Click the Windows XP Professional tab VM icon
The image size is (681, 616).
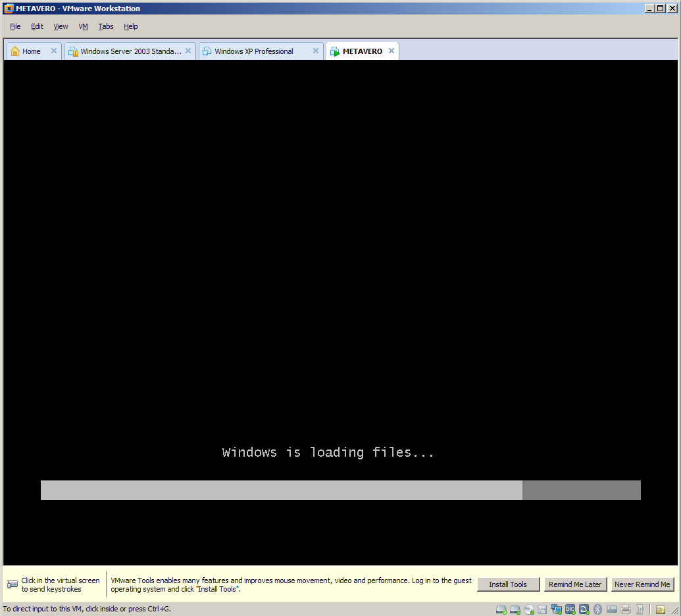click(207, 51)
